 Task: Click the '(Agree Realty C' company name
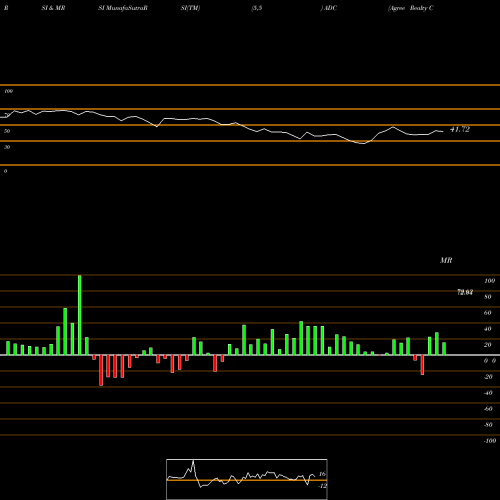click(411, 8)
